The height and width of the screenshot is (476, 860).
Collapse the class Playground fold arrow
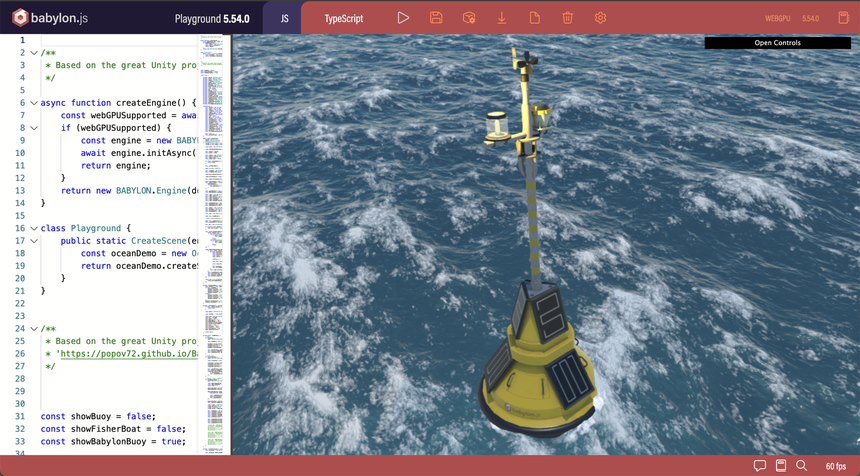click(x=33, y=228)
